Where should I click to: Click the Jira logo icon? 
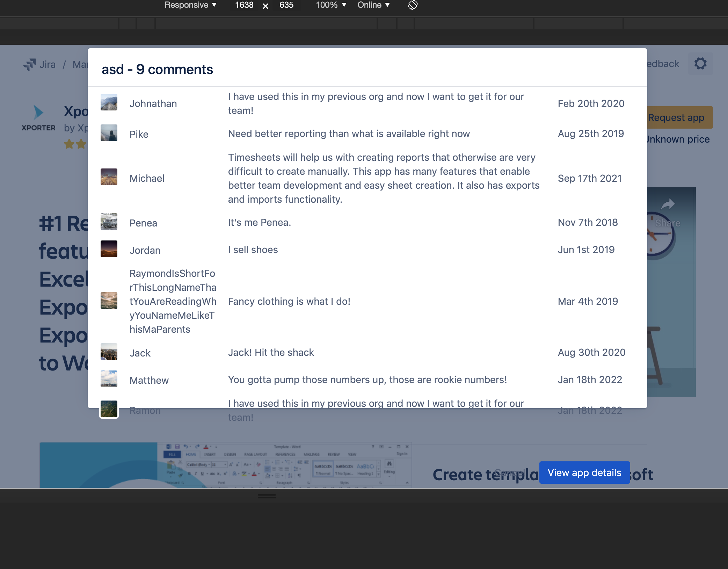click(30, 64)
